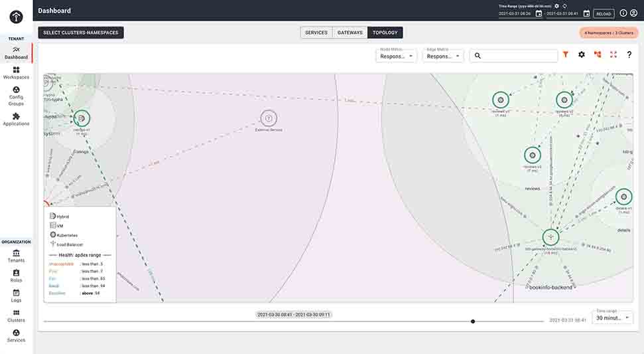Click the Namespaces / Clusters orange badge
Screen dimensions: 644x354
point(609,33)
